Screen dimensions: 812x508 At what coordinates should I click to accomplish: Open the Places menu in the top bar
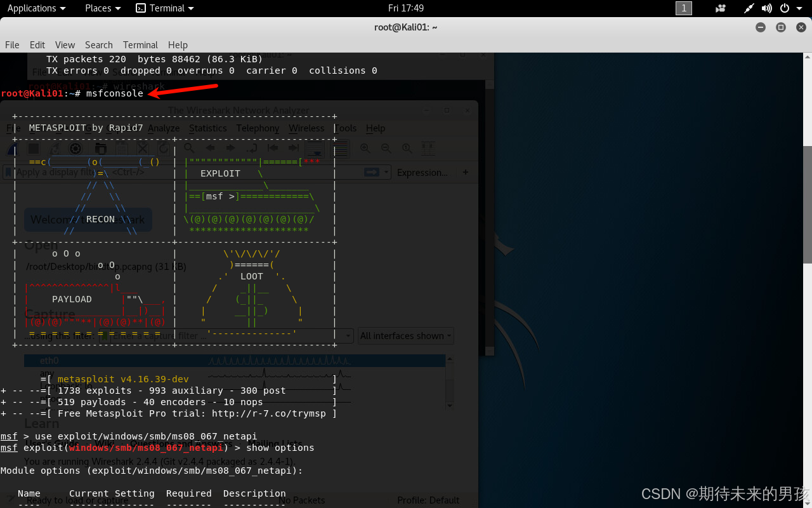103,8
